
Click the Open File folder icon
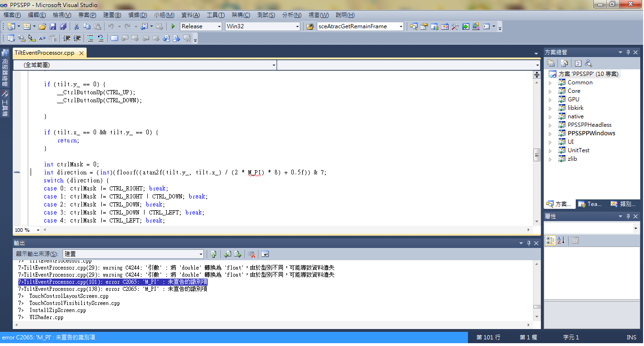(42, 26)
